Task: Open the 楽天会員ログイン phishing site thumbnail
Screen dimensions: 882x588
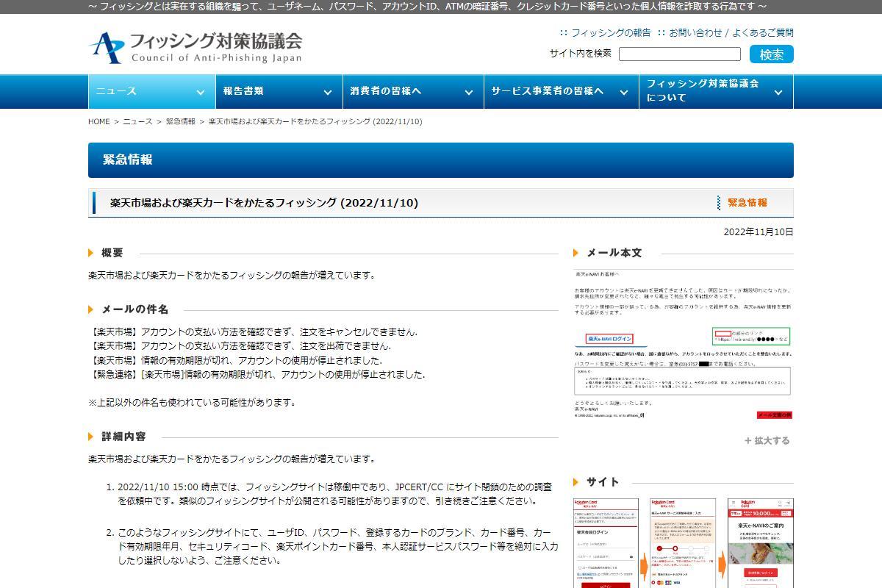Action: [606, 543]
